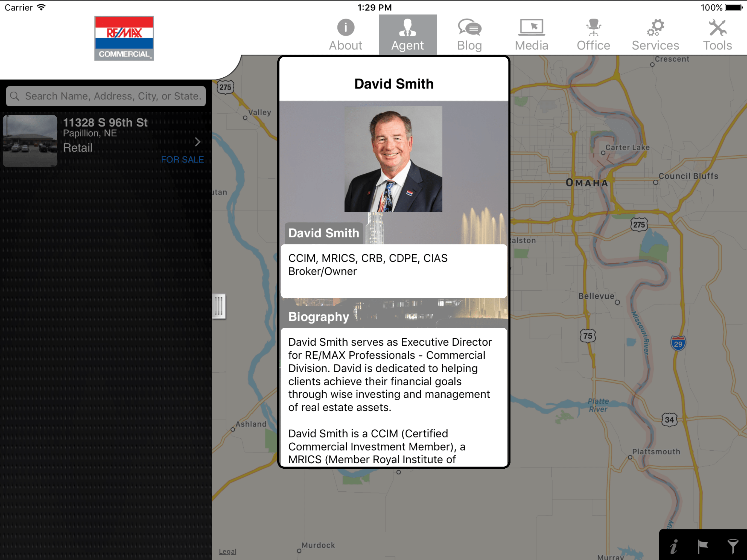Click the Plattsmouth map label

click(x=656, y=451)
